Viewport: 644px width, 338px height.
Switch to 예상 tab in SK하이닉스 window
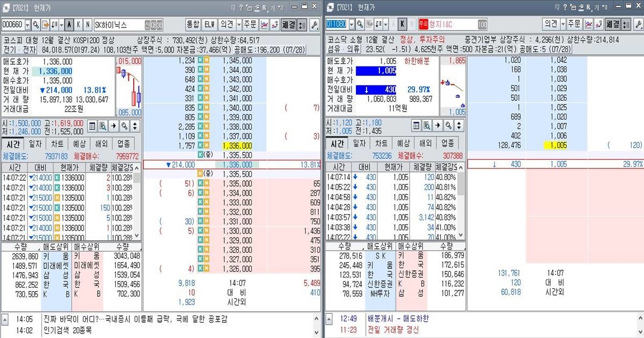pyautogui.click(x=79, y=144)
